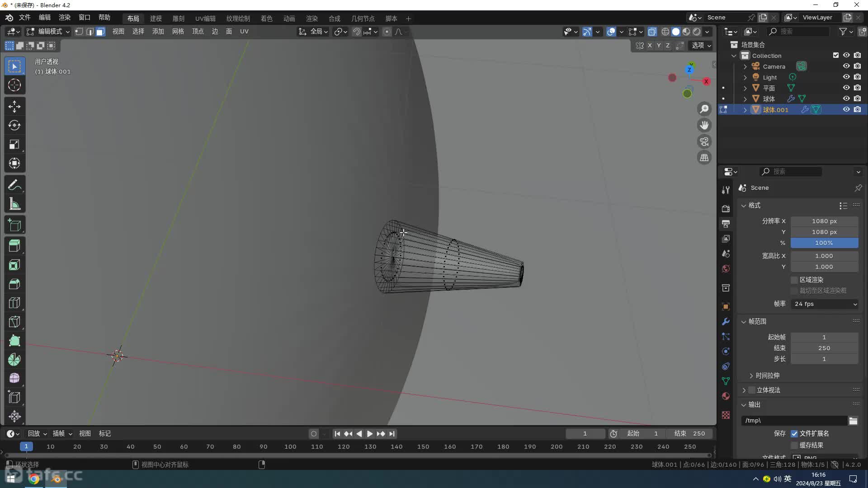Click the play animation button
Screen dimensions: 868x488
(370, 434)
